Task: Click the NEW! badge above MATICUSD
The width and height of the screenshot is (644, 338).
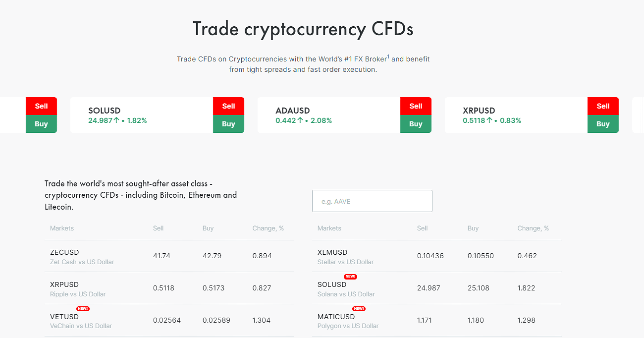Action: (359, 309)
